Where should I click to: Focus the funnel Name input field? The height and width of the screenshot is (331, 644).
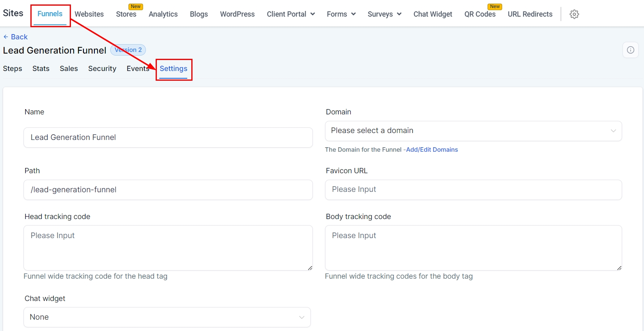coord(168,138)
